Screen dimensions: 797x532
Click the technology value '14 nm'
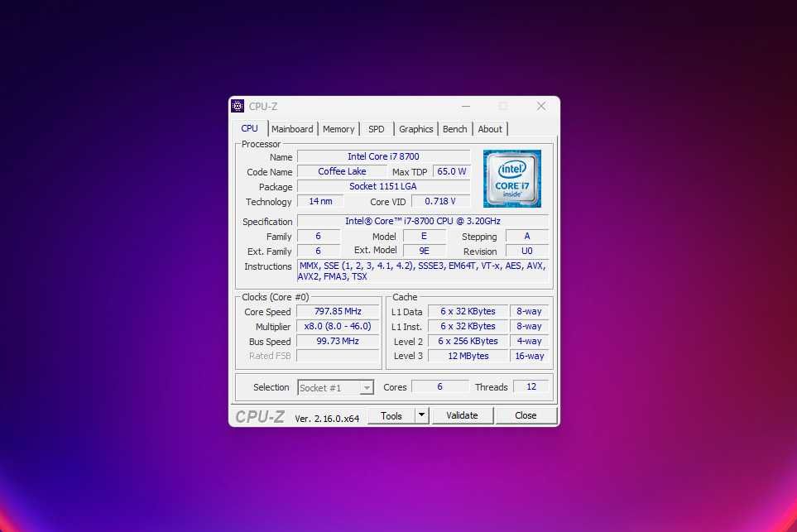pyautogui.click(x=320, y=201)
